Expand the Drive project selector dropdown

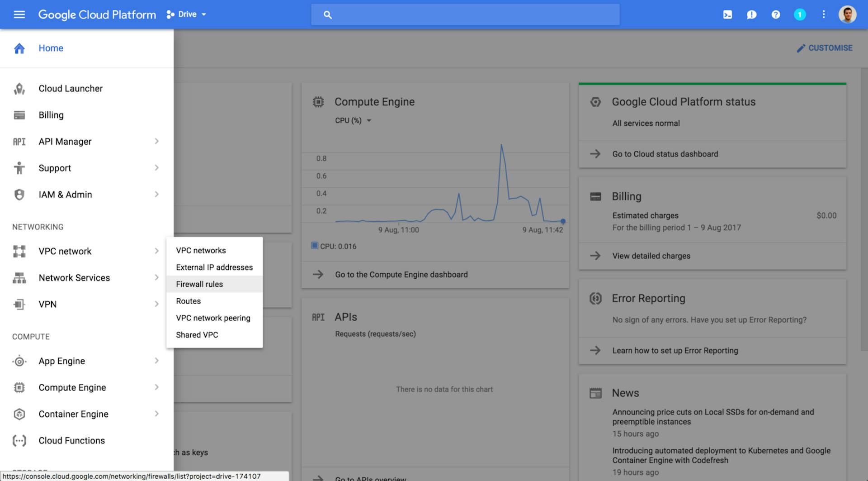pos(203,14)
